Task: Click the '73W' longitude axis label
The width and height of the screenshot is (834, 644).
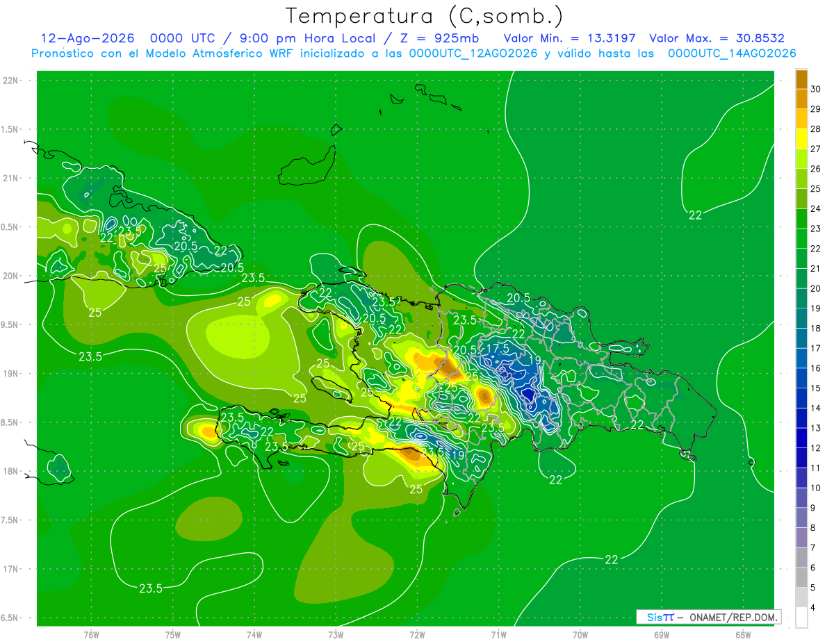Action: (x=336, y=634)
